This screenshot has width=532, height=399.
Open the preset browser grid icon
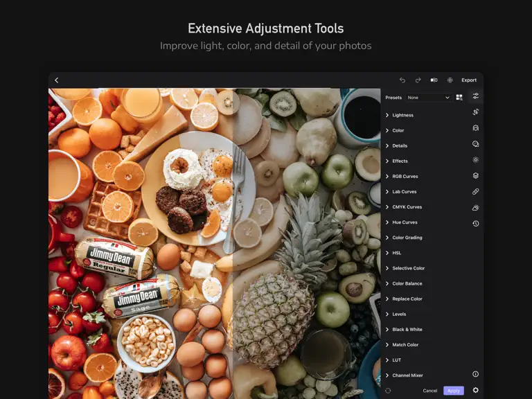[x=459, y=98]
